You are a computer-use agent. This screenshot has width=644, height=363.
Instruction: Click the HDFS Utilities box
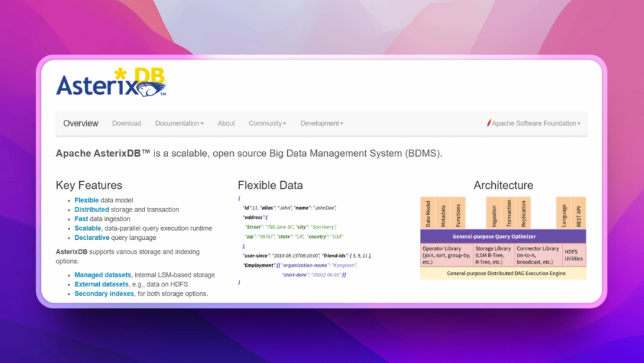574,255
